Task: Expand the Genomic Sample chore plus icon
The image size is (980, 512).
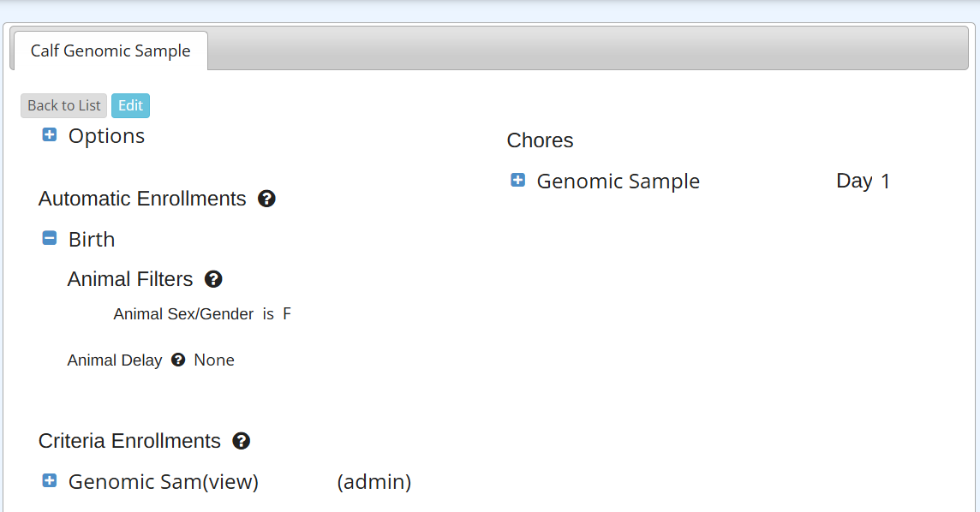Action: pyautogui.click(x=517, y=180)
